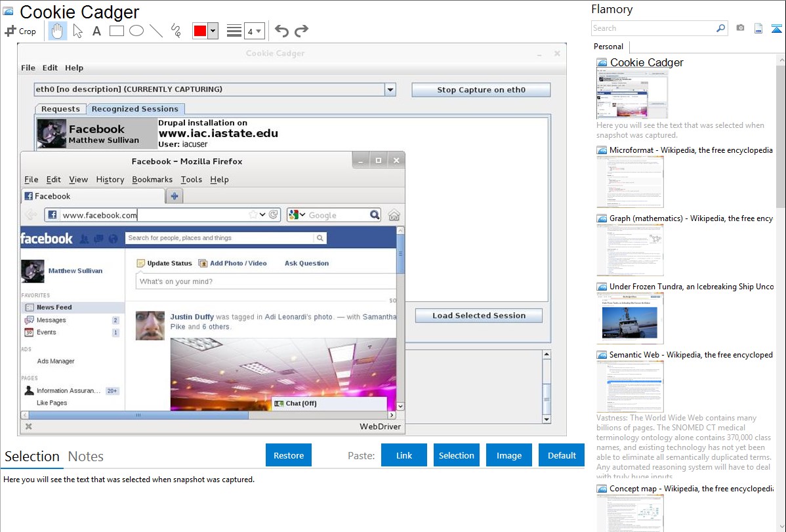Paste as Link button
786x532 pixels.
pos(404,455)
